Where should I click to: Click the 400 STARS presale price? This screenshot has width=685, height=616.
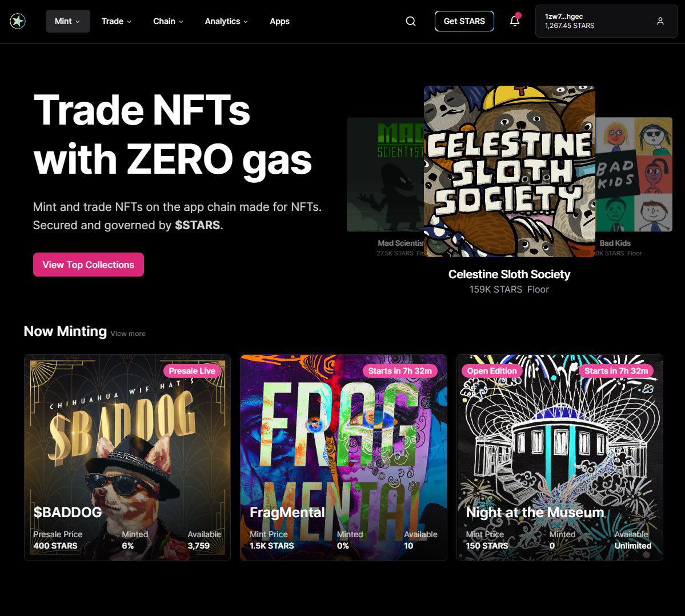click(x=55, y=546)
